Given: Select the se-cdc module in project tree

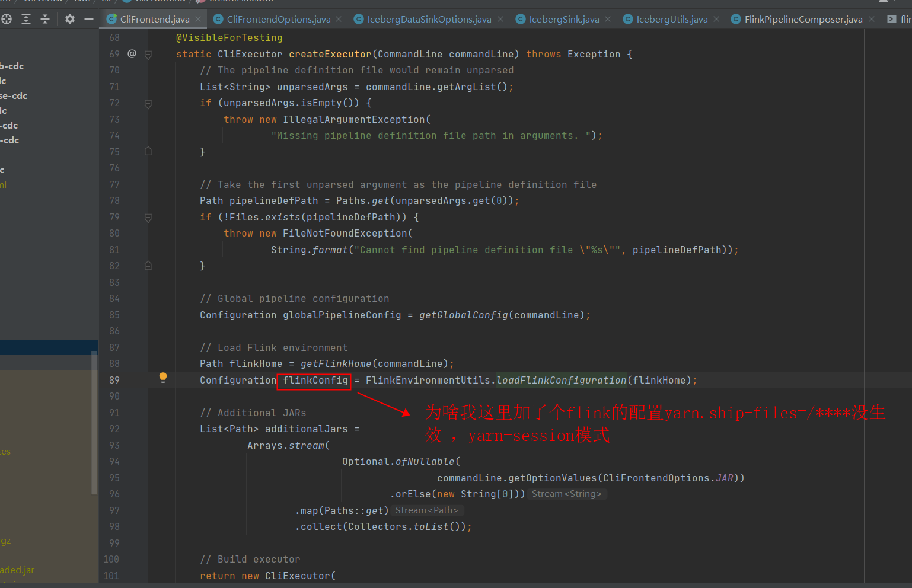Looking at the screenshot, I should [x=14, y=95].
